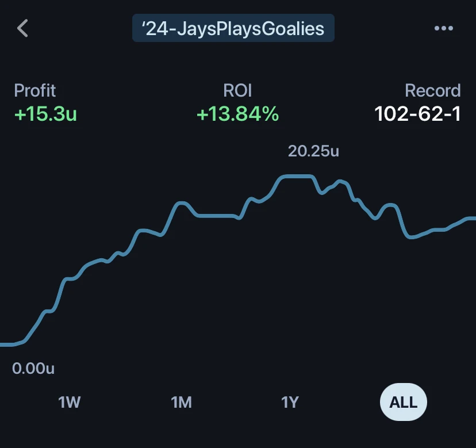Click the flat chart segment before the peak
Image resolution: width=476 pixels, height=448 pixels.
point(216,216)
